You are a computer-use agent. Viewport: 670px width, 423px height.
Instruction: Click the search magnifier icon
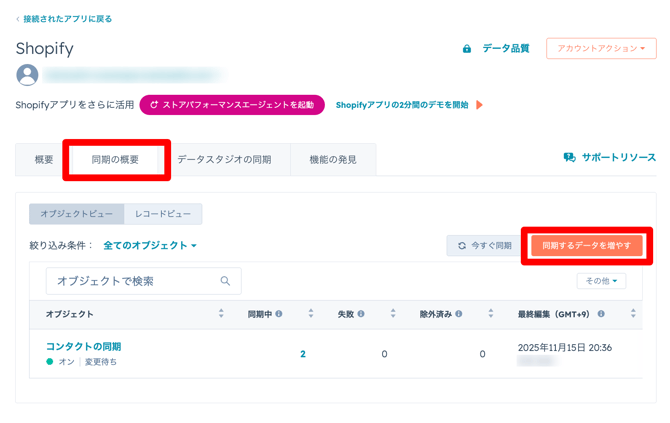225,281
